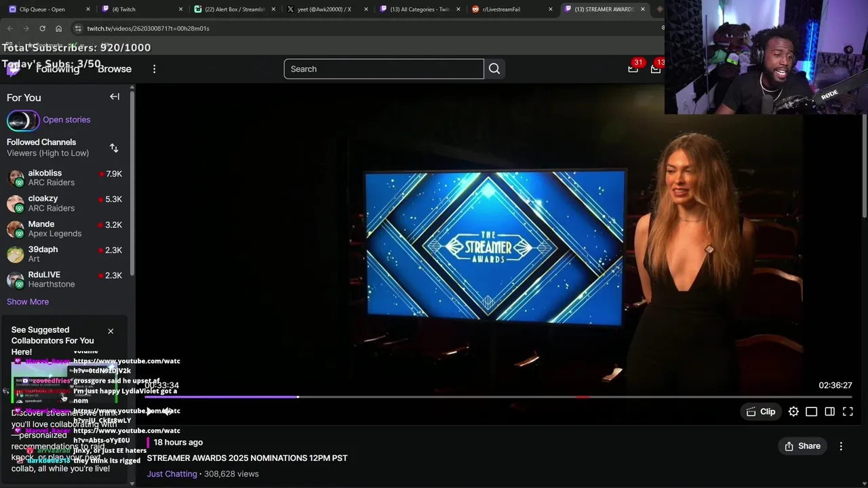Collapse the For You sidebar
868x488 pixels.
[x=115, y=97]
